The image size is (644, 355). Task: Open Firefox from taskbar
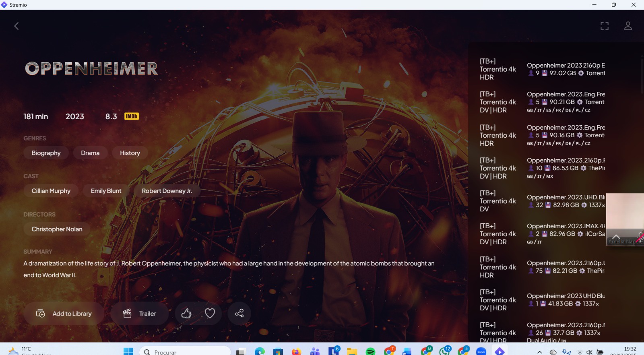point(296,351)
